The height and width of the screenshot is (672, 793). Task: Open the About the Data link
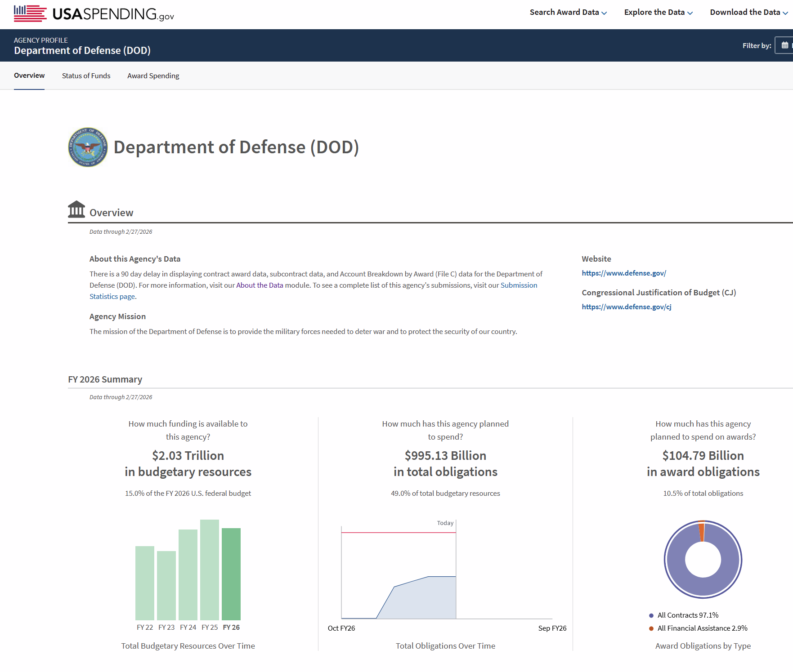[x=260, y=285]
